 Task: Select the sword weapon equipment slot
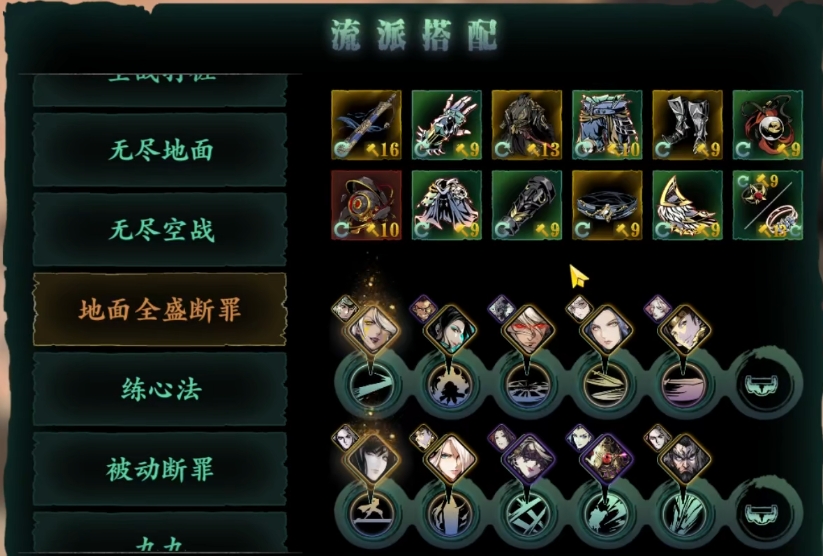(366, 124)
